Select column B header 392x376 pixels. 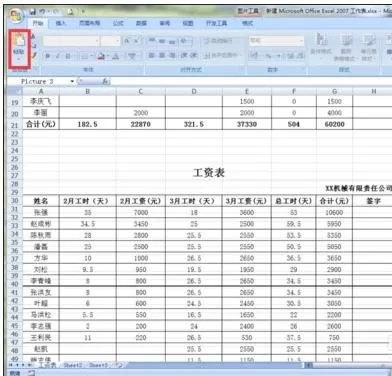click(88, 91)
